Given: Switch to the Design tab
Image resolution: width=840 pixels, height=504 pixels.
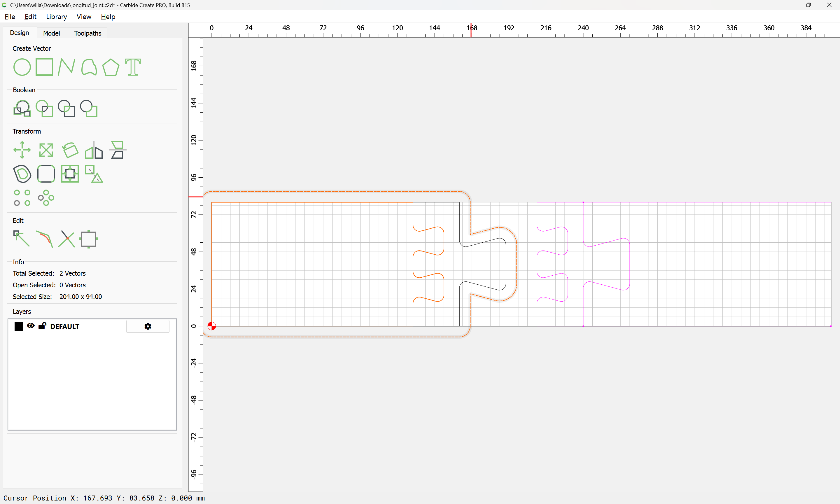Looking at the screenshot, I should pyautogui.click(x=19, y=33).
